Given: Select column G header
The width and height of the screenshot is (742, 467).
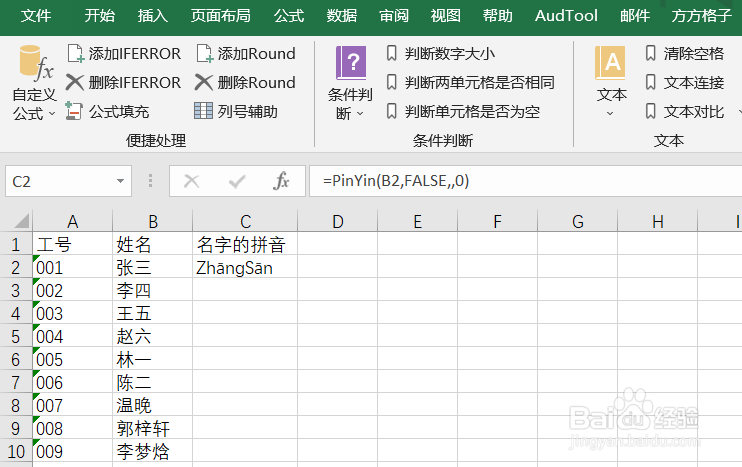Looking at the screenshot, I should pyautogui.click(x=577, y=221).
